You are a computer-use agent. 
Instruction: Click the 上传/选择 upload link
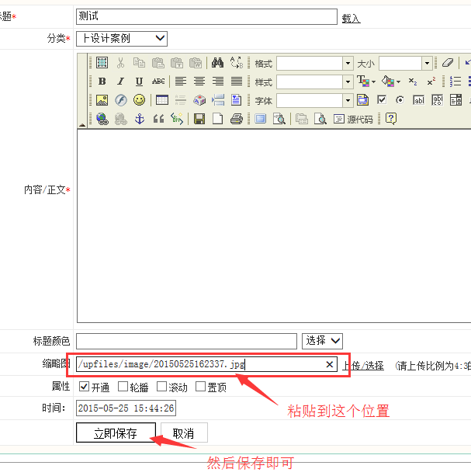(x=364, y=365)
